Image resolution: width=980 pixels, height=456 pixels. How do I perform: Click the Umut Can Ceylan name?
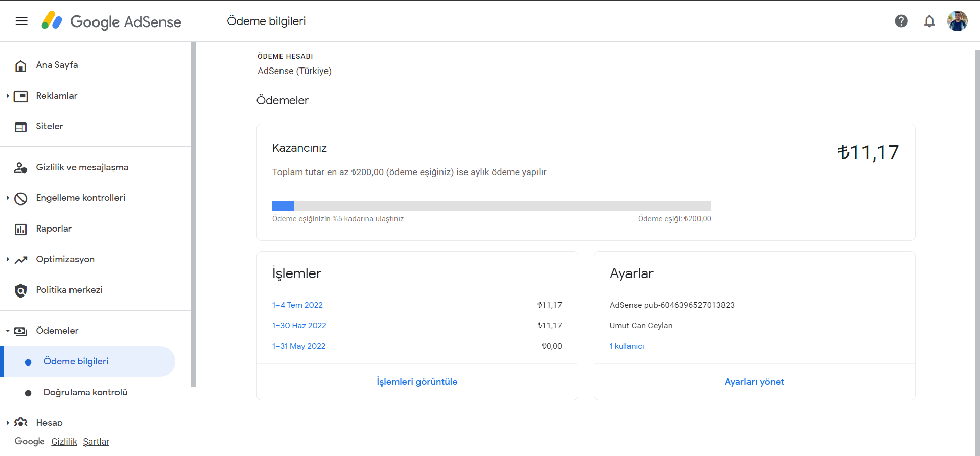641,325
